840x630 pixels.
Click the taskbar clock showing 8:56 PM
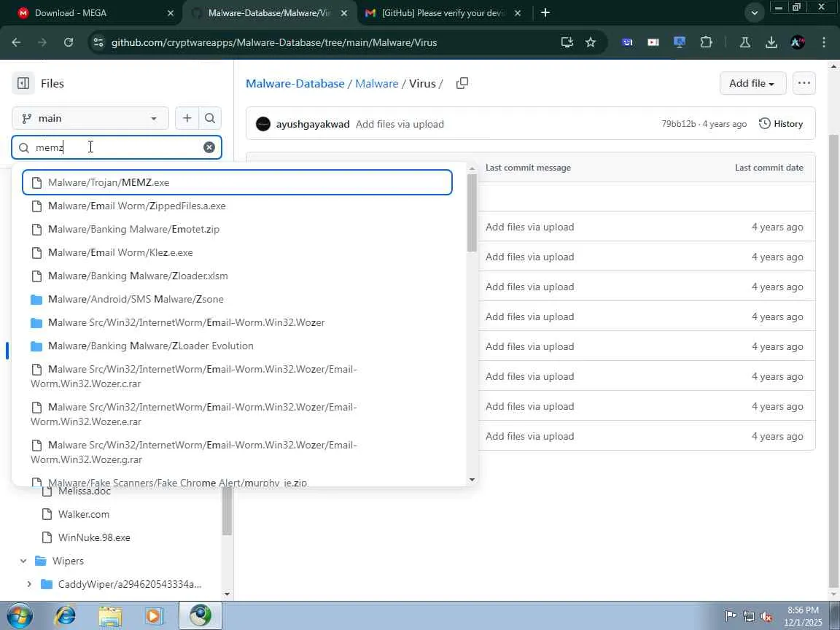coord(803,616)
